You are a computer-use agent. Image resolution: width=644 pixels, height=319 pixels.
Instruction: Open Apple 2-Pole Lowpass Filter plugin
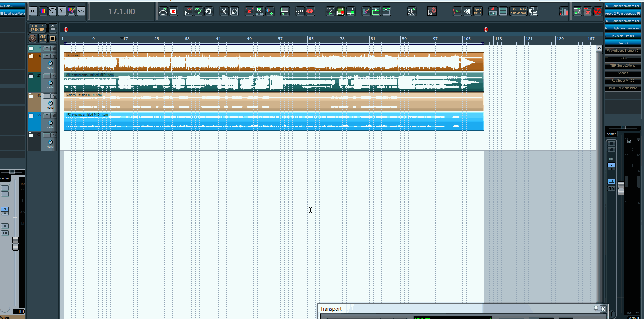pos(623,14)
